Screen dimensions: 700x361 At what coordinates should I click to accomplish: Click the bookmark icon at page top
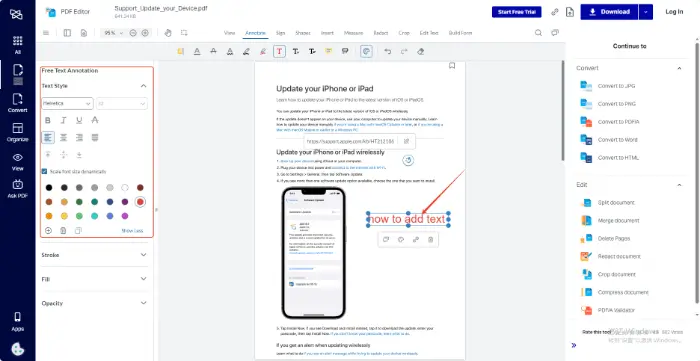(x=452, y=66)
